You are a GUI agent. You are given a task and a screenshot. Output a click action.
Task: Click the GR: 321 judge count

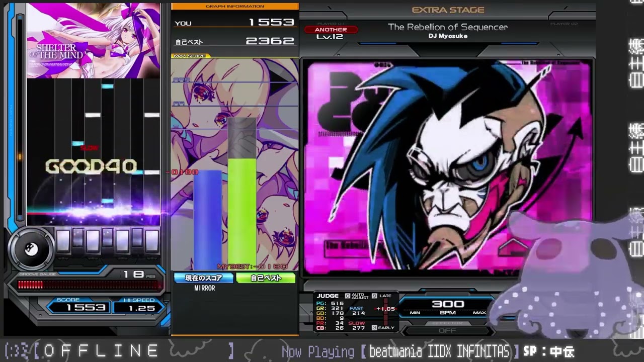(330, 309)
